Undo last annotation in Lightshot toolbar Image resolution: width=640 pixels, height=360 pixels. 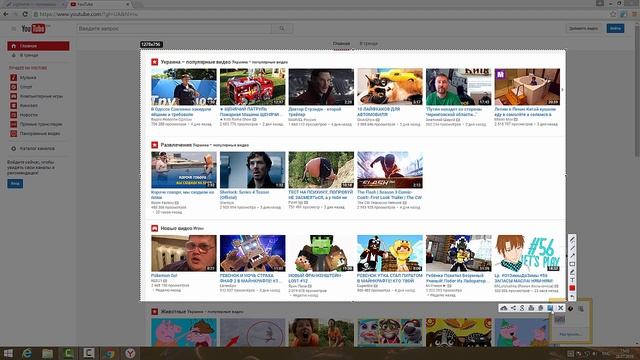click(x=572, y=296)
